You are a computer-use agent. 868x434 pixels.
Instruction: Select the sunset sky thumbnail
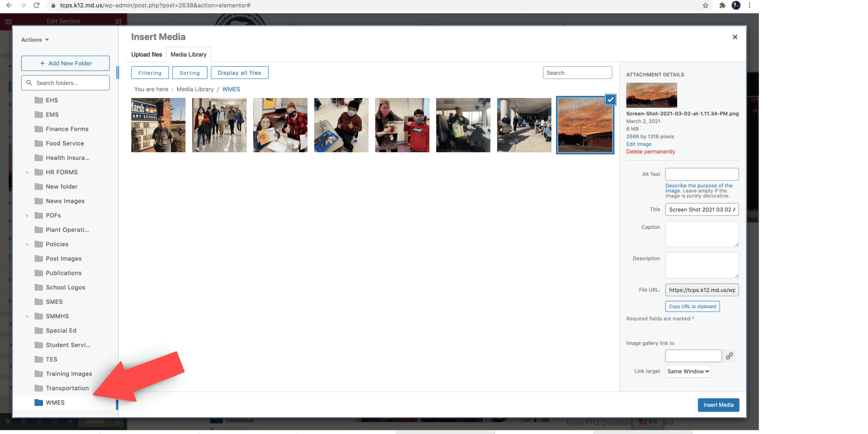(585, 125)
